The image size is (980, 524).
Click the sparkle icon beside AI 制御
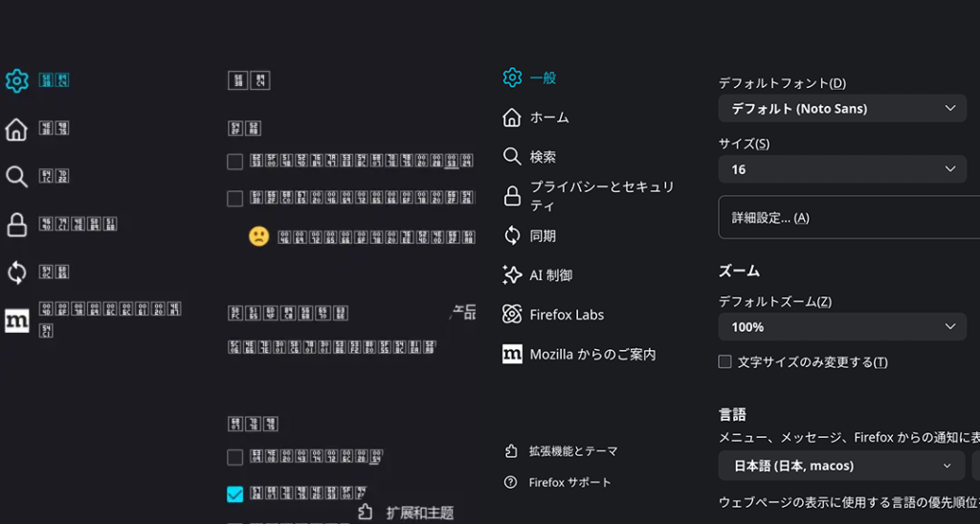click(512, 275)
